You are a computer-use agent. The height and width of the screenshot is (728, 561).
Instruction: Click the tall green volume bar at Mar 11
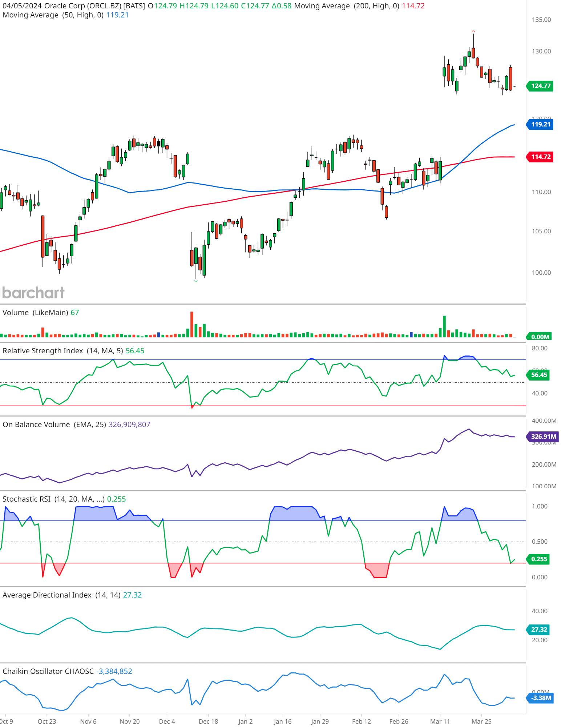point(444,326)
